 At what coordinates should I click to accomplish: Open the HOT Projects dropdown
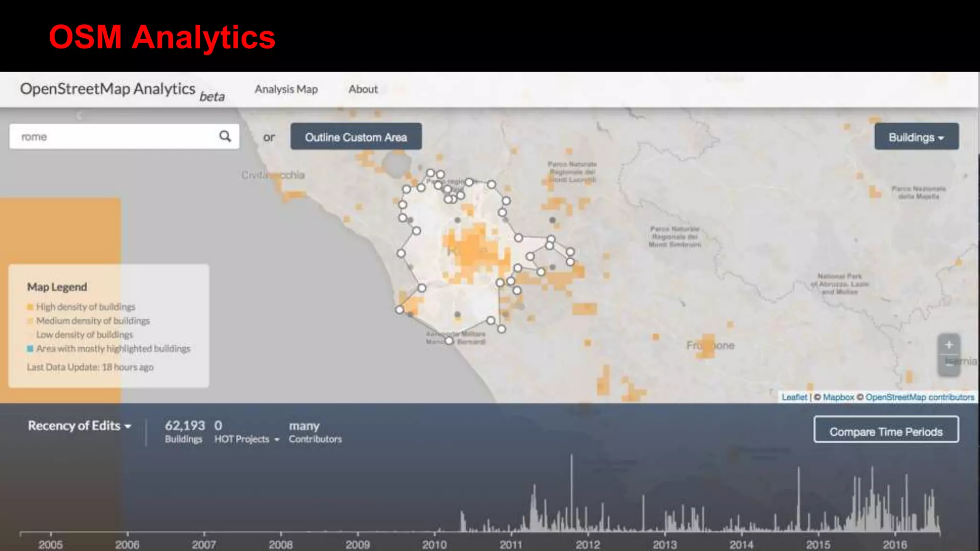[246, 439]
